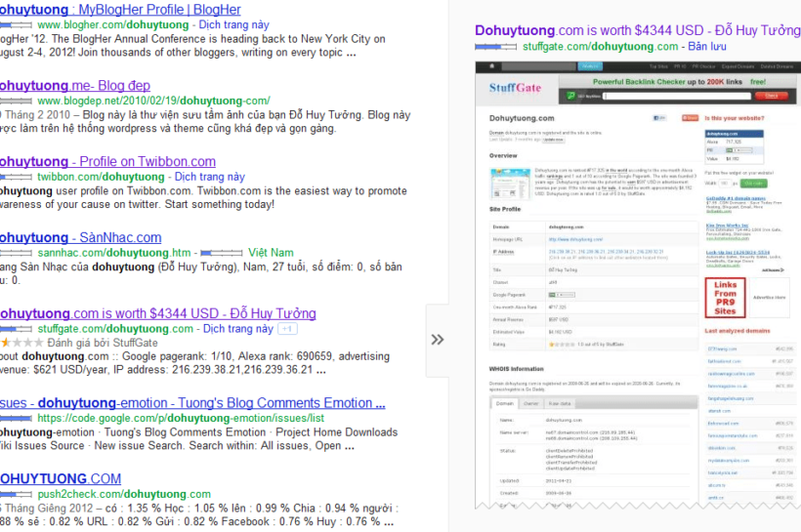
Task: Click the +1 button next to stuffgate result
Action: coord(287,329)
